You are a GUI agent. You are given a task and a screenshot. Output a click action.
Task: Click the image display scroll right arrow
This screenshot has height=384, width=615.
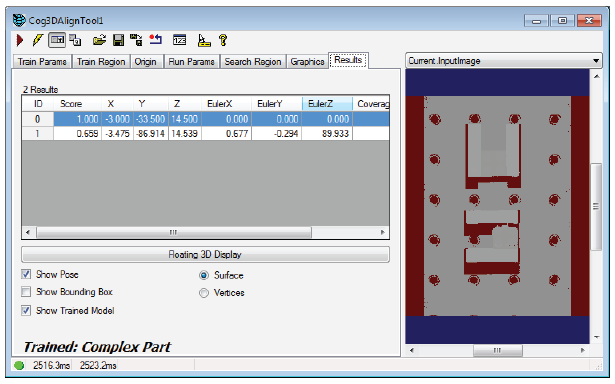582,350
